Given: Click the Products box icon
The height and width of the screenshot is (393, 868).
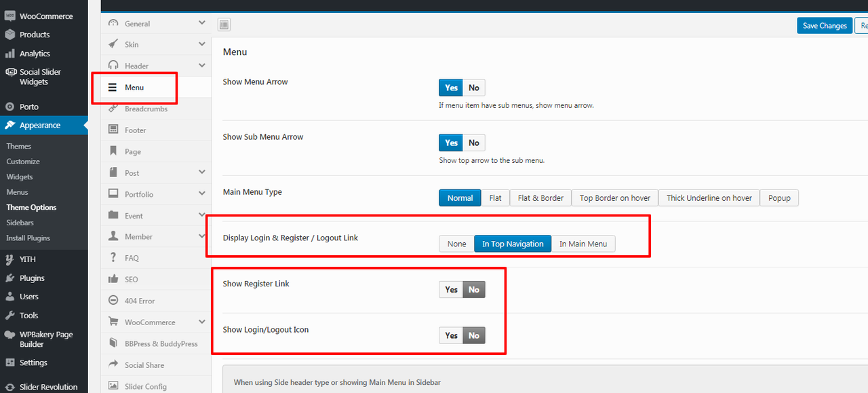Looking at the screenshot, I should coord(10,35).
